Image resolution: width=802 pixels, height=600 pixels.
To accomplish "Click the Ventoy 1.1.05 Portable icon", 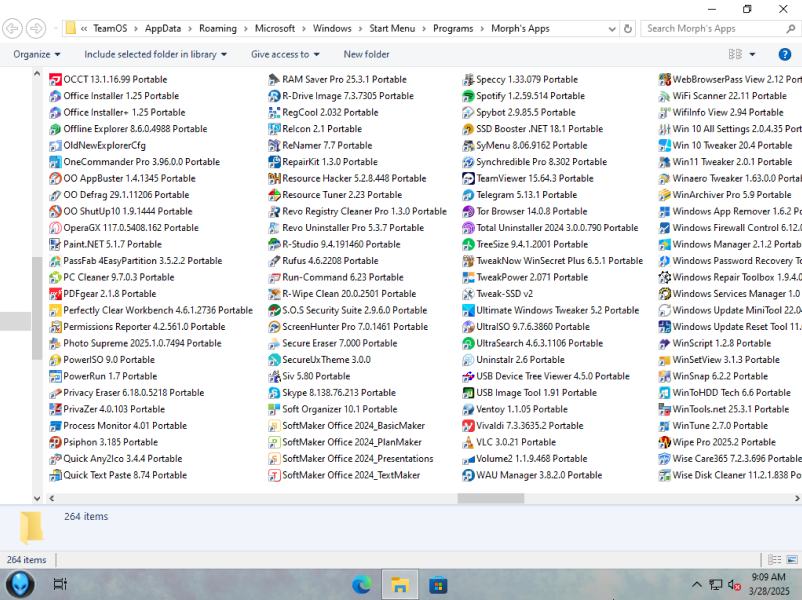I will tap(468, 409).
